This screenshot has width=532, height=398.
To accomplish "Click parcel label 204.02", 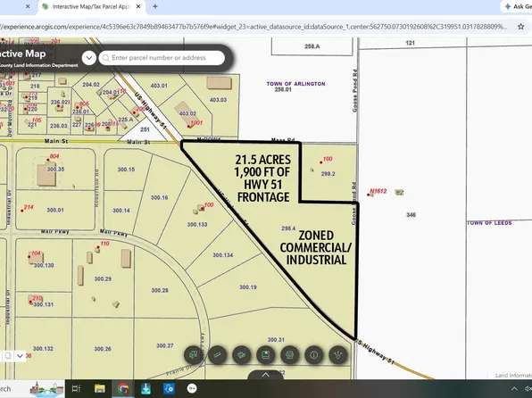I will pyautogui.click(x=91, y=85).
